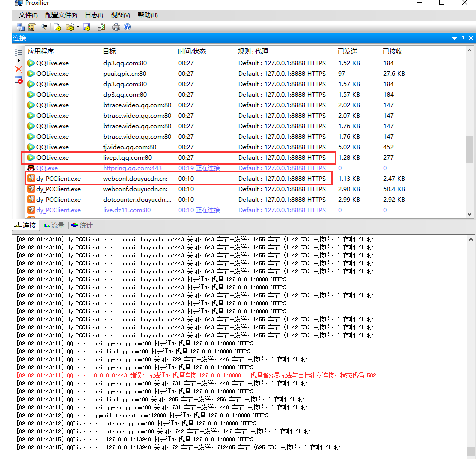Open the 帮助(H) menu
The width and height of the screenshot is (476, 459).
[147, 15]
